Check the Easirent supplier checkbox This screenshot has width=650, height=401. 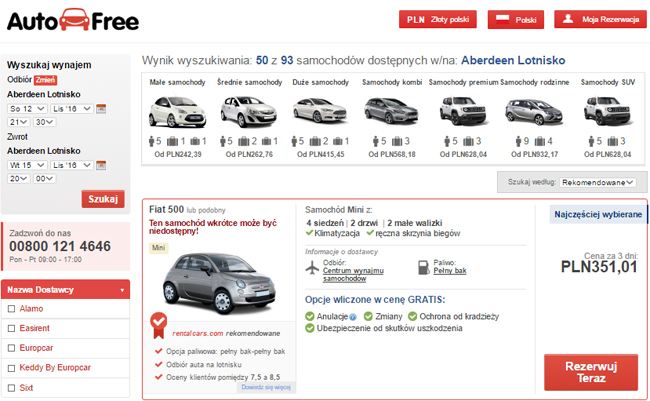[12, 328]
